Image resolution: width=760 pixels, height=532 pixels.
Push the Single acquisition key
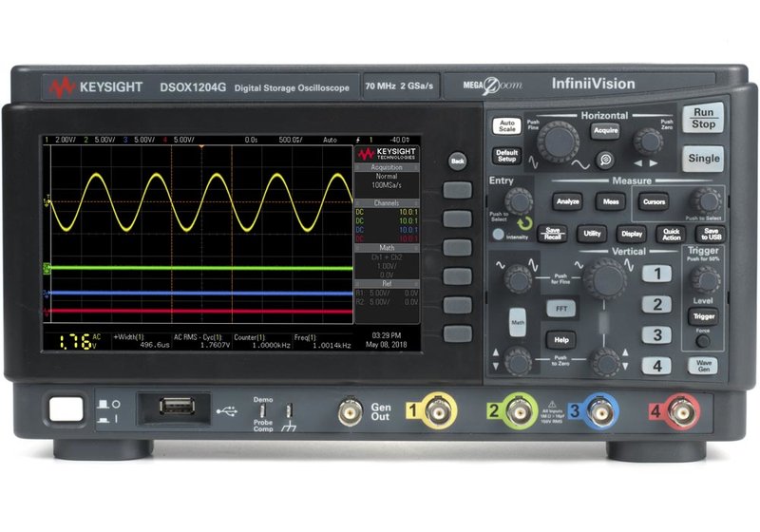(x=703, y=159)
